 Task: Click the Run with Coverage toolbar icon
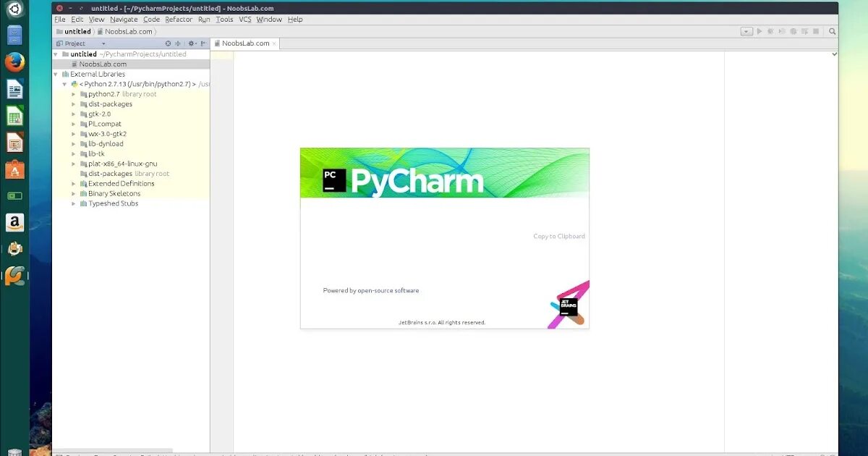click(782, 31)
